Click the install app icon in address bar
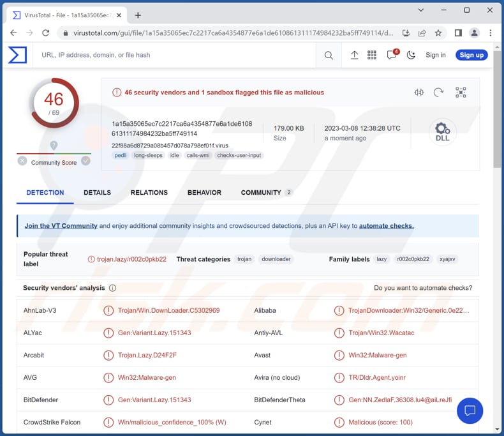This screenshot has height=436, width=504. tap(406, 33)
